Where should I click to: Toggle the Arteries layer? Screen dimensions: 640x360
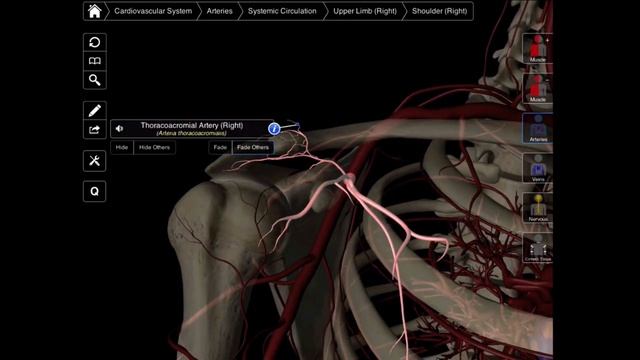pyautogui.click(x=538, y=128)
